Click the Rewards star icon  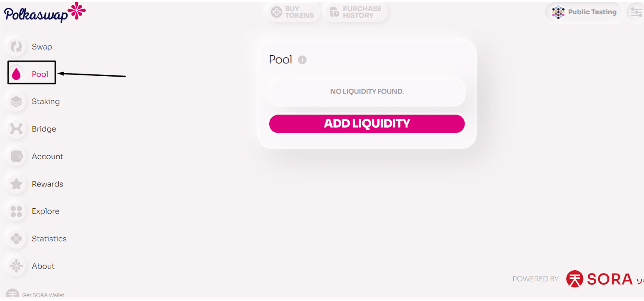(16, 184)
